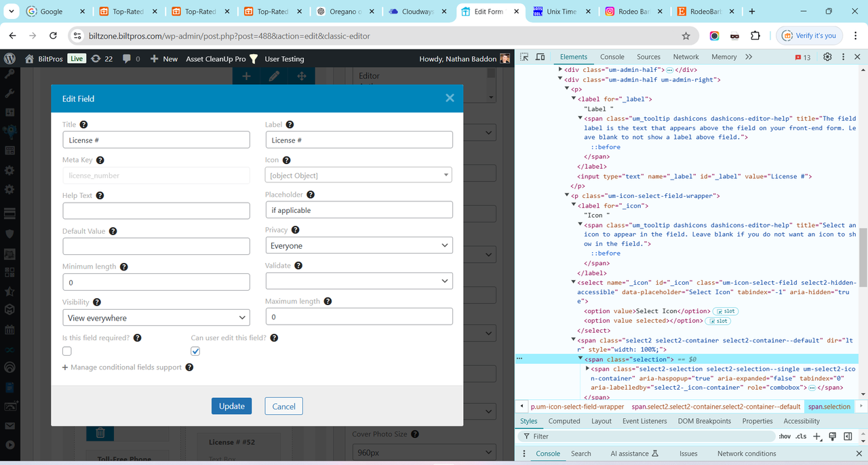This screenshot has width=868, height=465.
Task: Click the Cancel button
Action: (283, 406)
